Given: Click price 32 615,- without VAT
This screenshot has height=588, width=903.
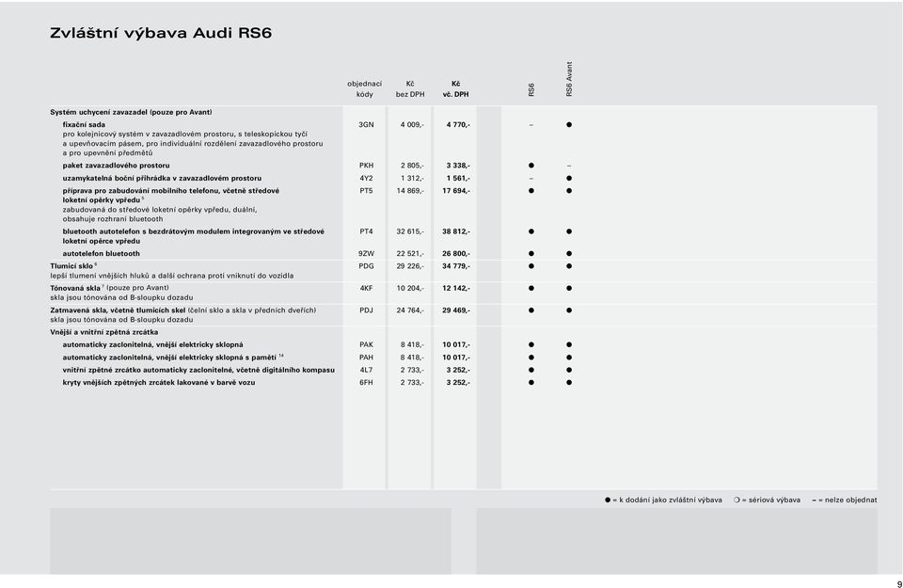Looking at the screenshot, I should point(411,231).
